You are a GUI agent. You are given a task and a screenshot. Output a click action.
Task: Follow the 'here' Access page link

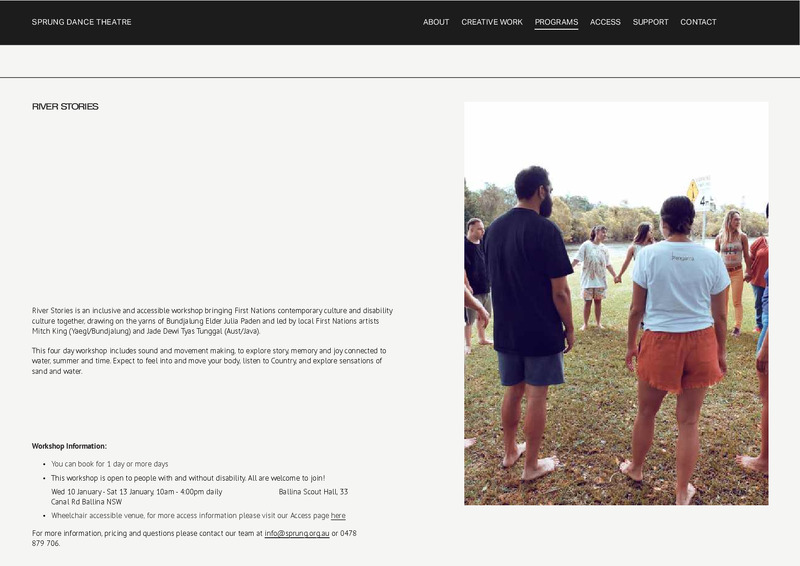(338, 515)
